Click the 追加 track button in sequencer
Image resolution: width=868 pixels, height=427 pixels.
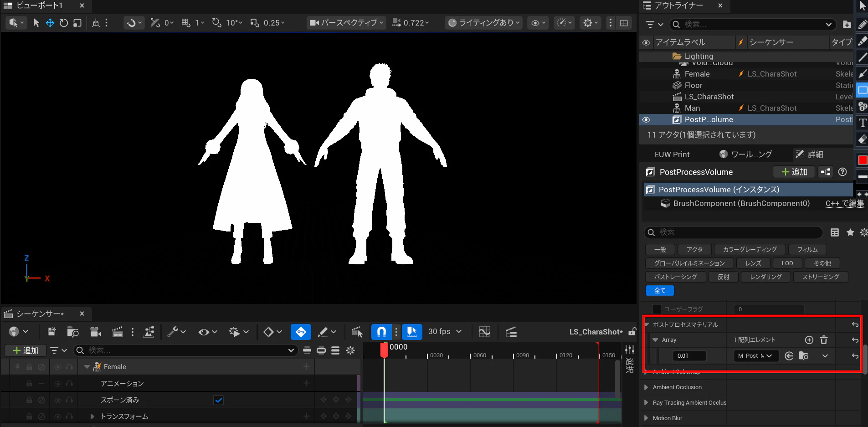26,350
